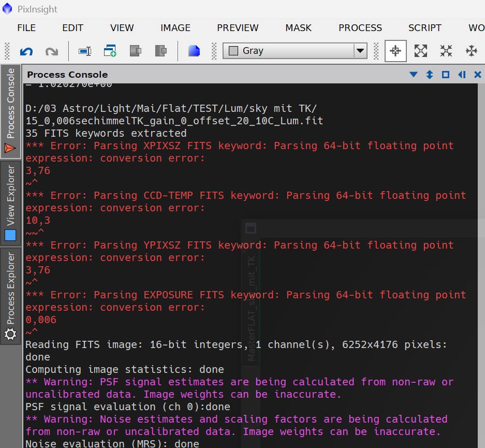This screenshot has height=448, width=485.
Task: Click the Gray color swatch box
Action: coord(233,50)
